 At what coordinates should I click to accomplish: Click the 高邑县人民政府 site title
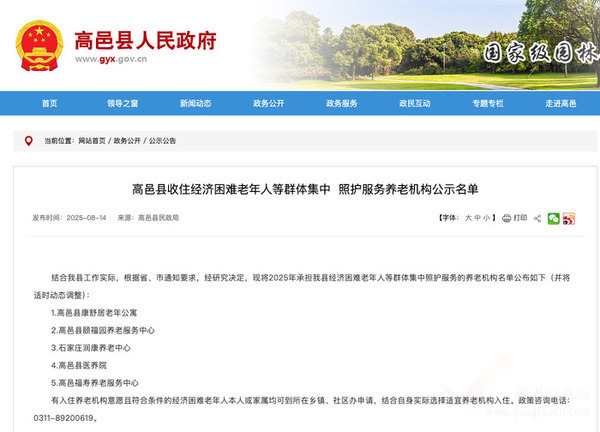click(145, 41)
